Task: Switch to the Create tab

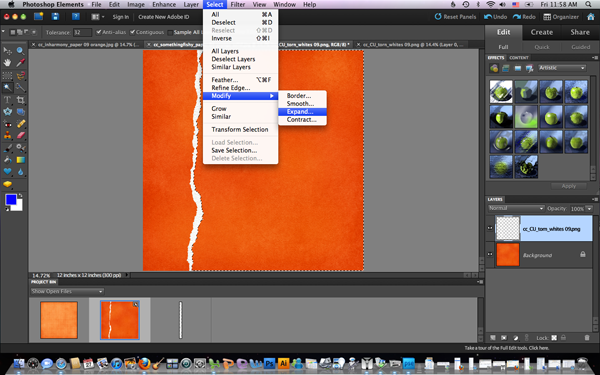Action: [x=541, y=32]
